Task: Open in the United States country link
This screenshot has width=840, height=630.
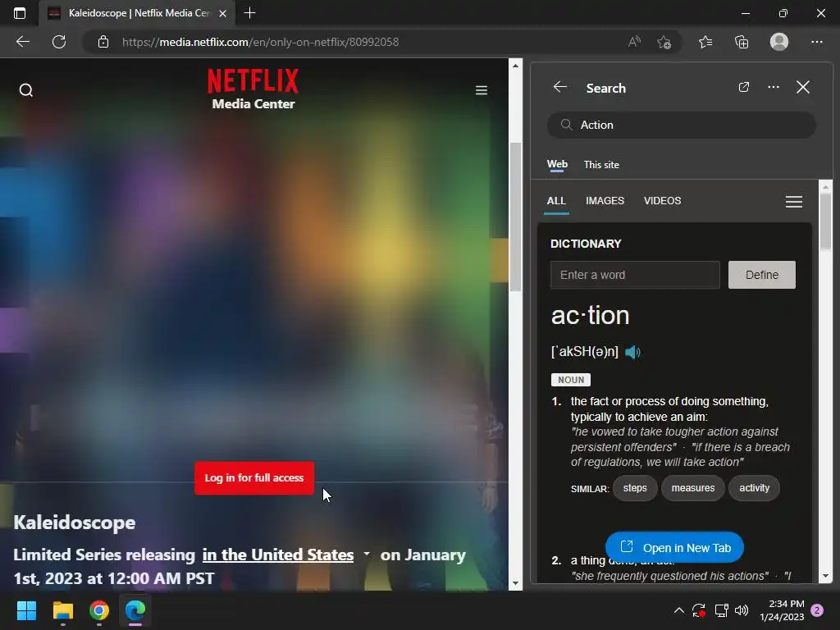Action: point(277,555)
